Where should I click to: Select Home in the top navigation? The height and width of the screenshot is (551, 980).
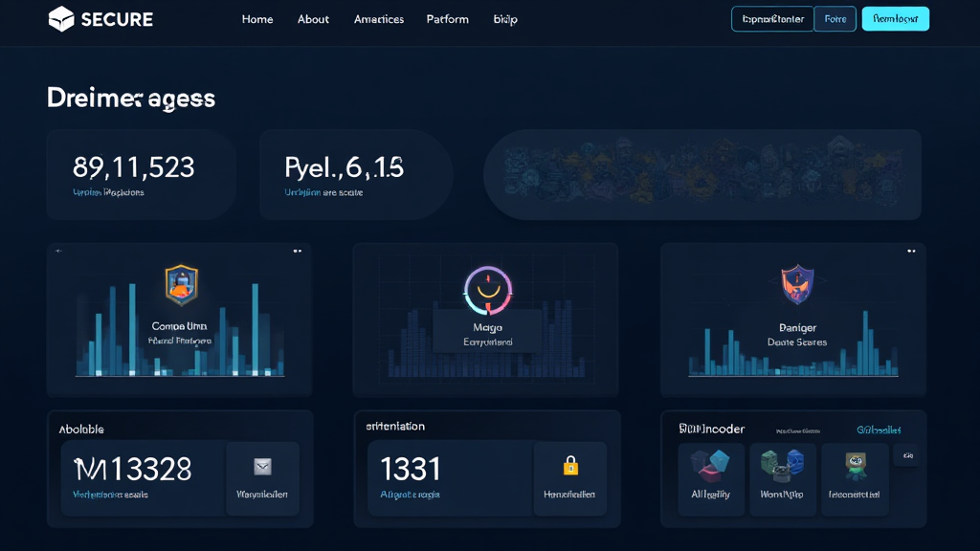pyautogui.click(x=256, y=18)
